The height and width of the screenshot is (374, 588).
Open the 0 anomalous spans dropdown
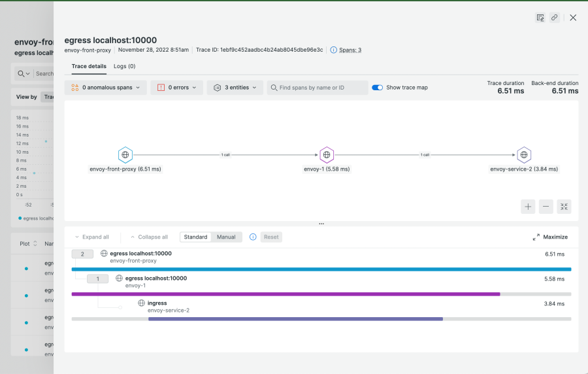(105, 88)
